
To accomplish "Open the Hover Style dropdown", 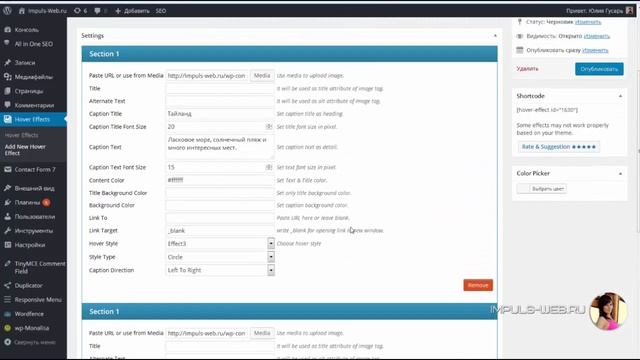I will click(x=220, y=243).
